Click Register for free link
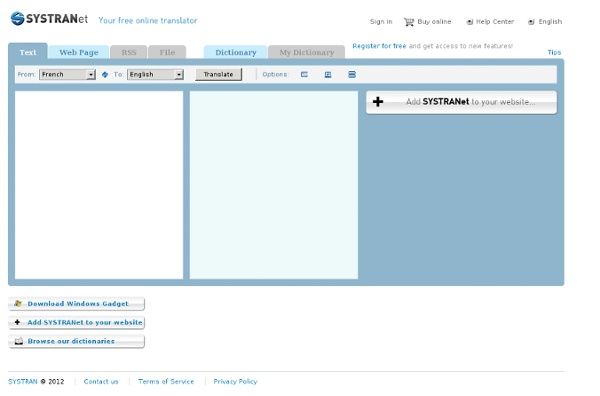The width and height of the screenshot is (600, 396). [x=379, y=46]
